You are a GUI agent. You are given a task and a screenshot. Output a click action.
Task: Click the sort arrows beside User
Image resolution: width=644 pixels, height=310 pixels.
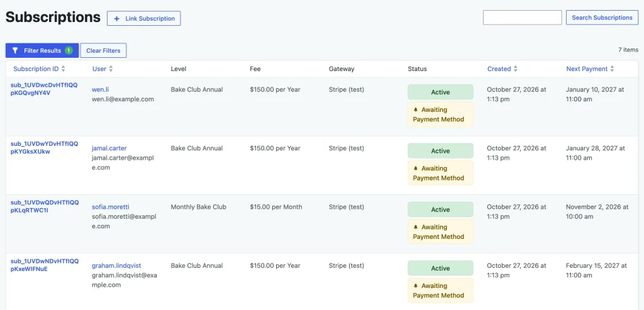(x=111, y=69)
